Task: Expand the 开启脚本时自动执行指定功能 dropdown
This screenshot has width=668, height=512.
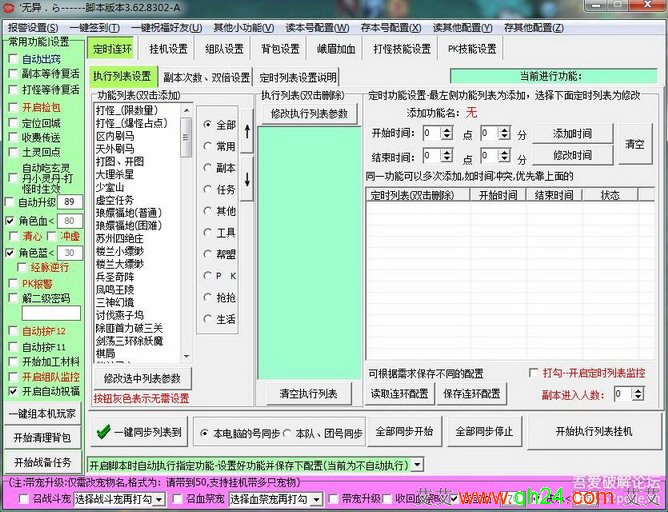Action: click(x=417, y=465)
